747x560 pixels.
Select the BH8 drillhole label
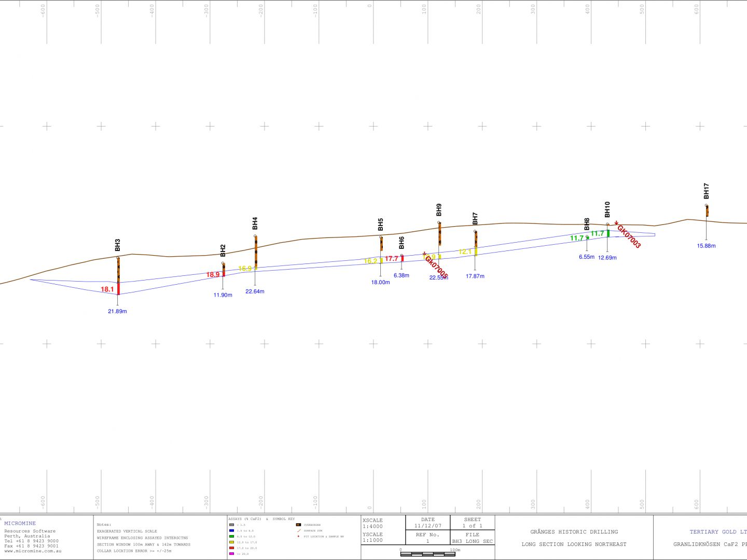pos(587,224)
